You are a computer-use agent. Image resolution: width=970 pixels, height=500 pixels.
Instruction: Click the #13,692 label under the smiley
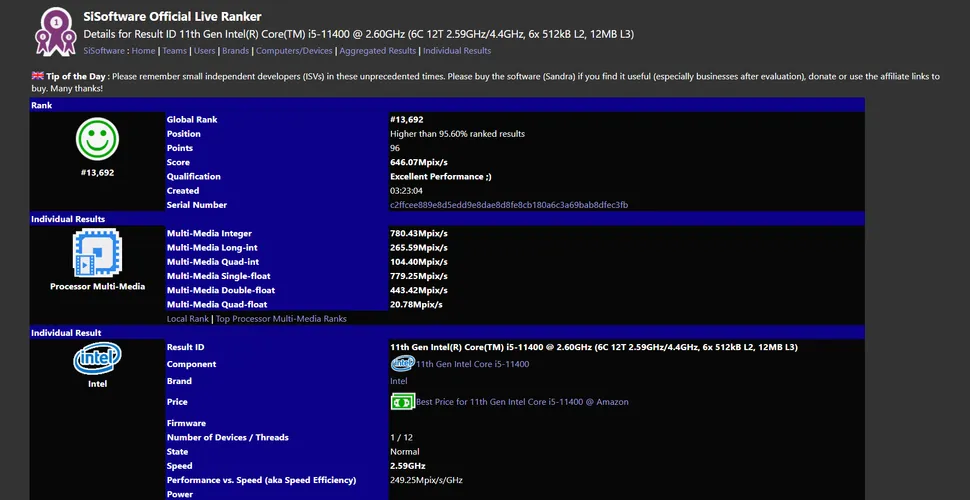[97, 173]
